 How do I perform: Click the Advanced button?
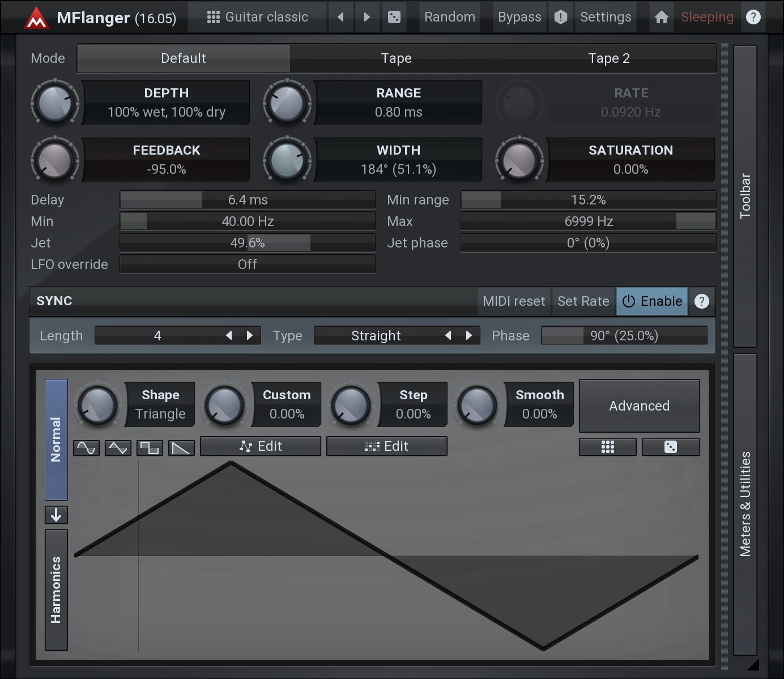pyautogui.click(x=640, y=406)
